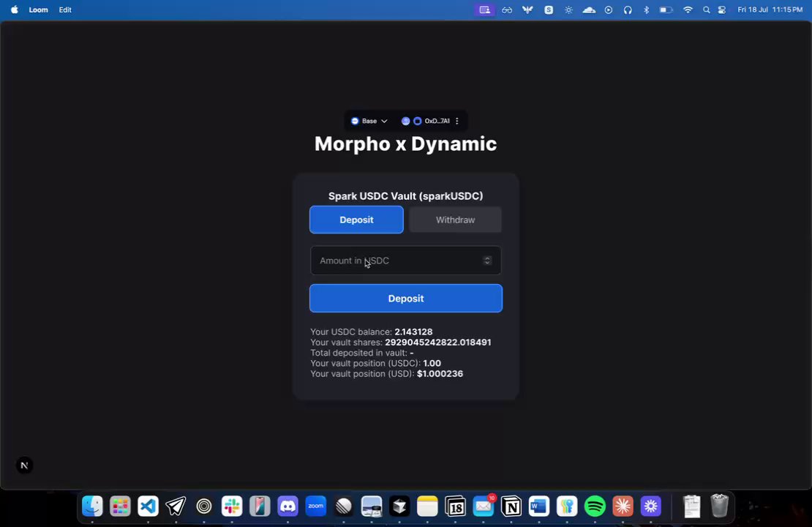Click the date and time clock
Image resolution: width=812 pixels, height=527 pixels.
(x=770, y=10)
